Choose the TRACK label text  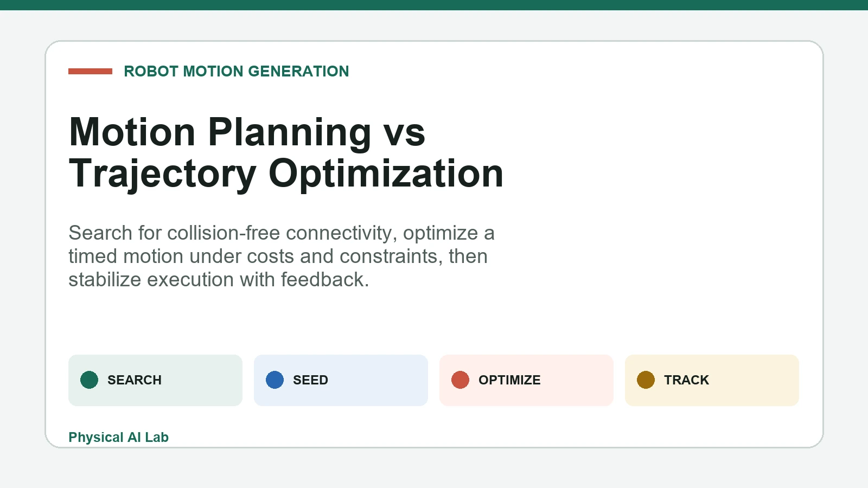pyautogui.click(x=686, y=380)
